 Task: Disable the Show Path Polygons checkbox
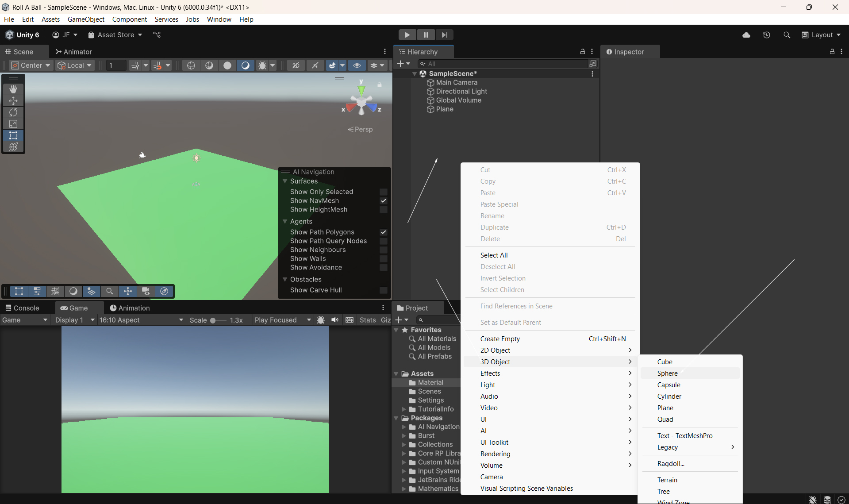384,232
